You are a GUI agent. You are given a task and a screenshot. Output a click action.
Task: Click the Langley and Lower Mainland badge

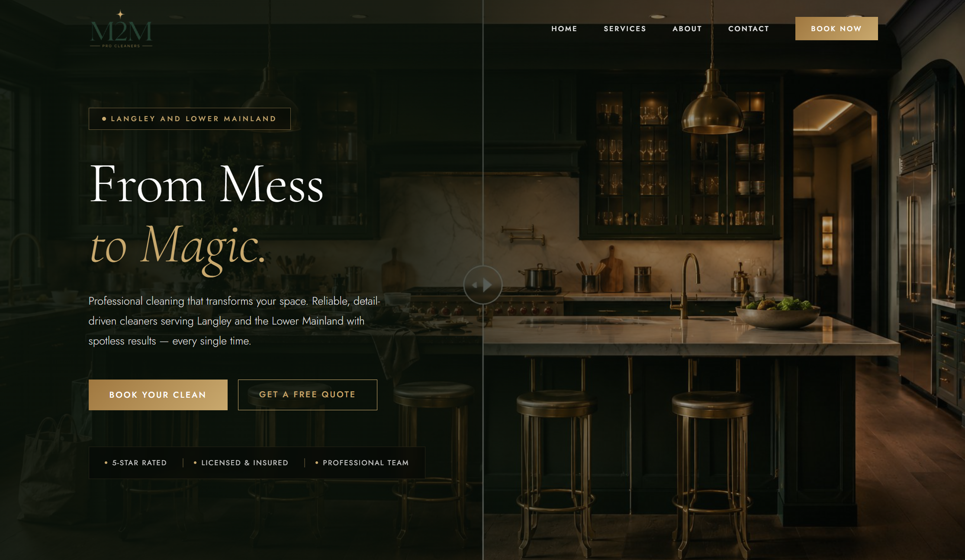click(x=190, y=119)
